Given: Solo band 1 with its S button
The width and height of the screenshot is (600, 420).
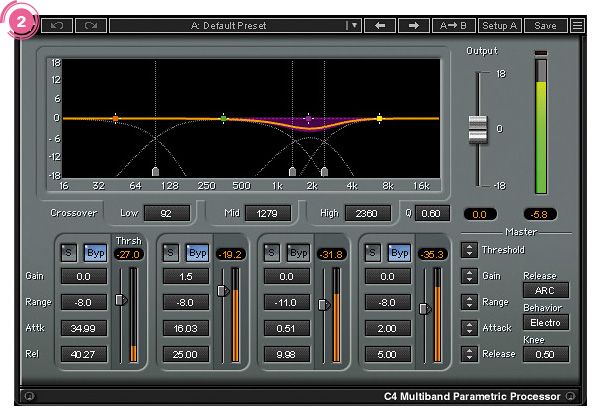Looking at the screenshot, I should [68, 253].
